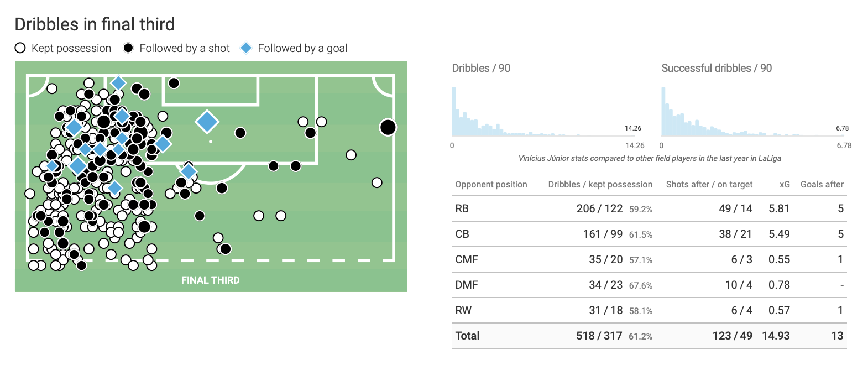Viewport: 868px width, 365px height.
Task: Click the "FINAL THIRD" label on the pitch
Action: [211, 280]
